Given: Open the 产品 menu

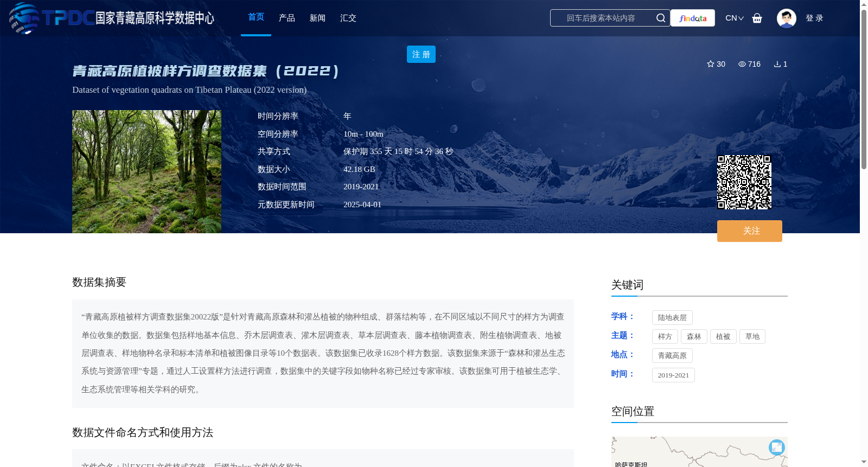Looking at the screenshot, I should (287, 18).
